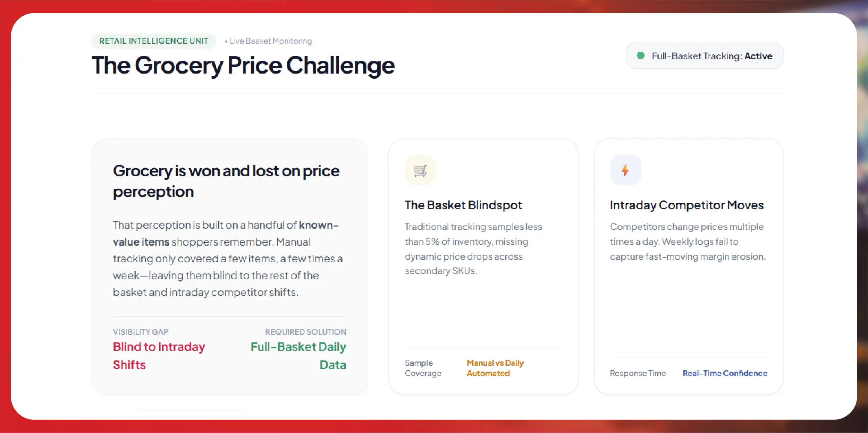The width and height of the screenshot is (868, 433).
Task: Click Real-Time Confidence link text
Action: [x=725, y=373]
